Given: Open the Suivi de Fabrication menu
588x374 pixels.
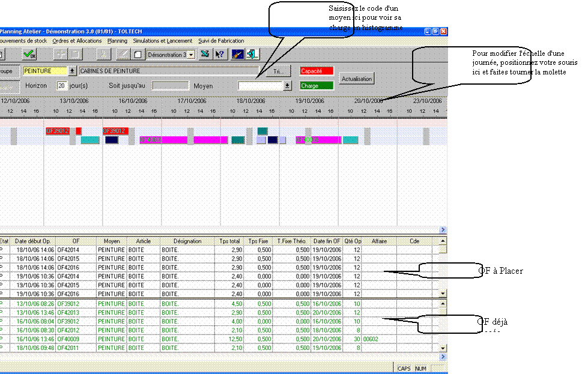Looking at the screenshot, I should pyautogui.click(x=222, y=41).
